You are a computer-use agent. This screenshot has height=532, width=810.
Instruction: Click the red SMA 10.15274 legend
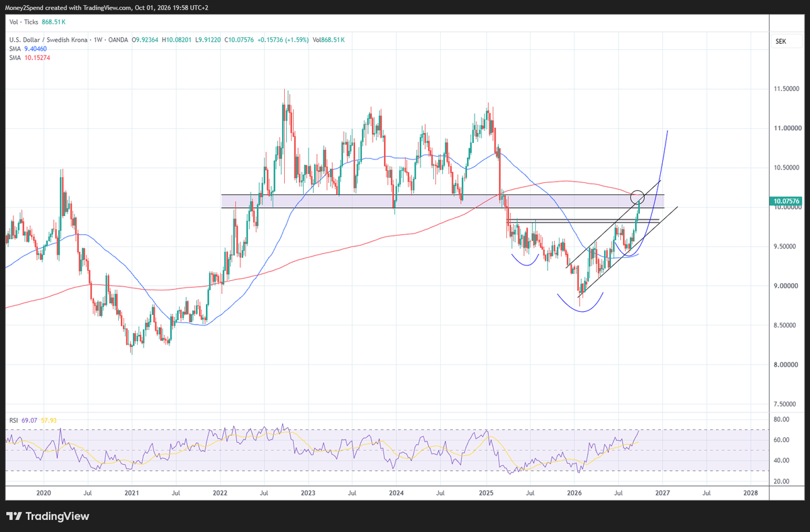30,57
